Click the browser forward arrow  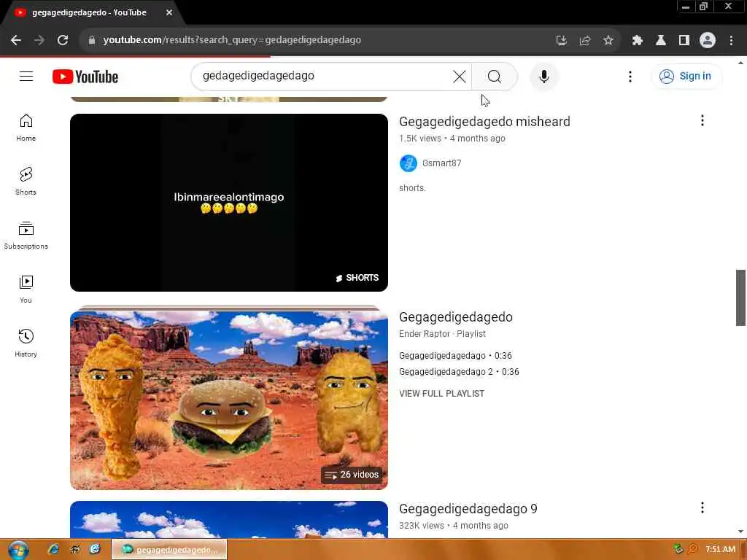[39, 40]
